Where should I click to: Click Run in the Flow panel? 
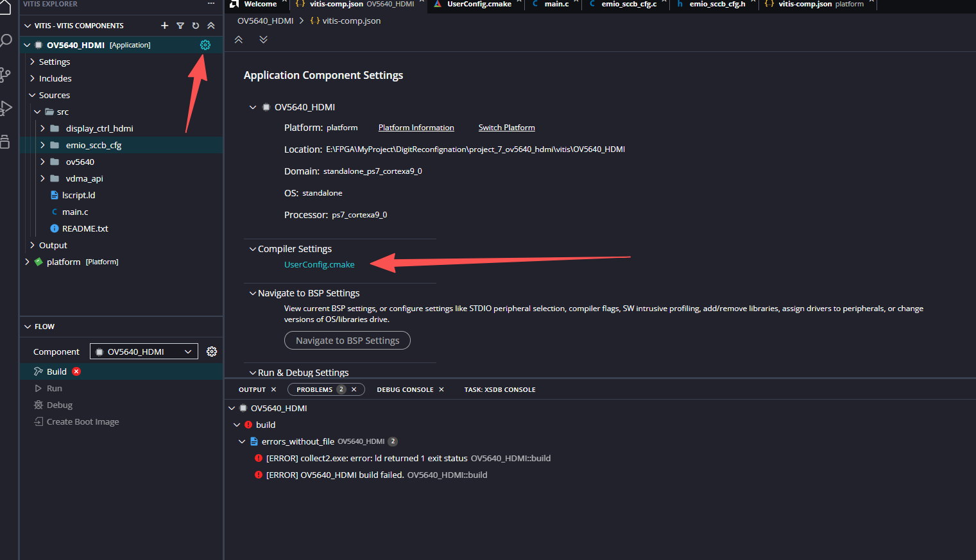(x=54, y=388)
